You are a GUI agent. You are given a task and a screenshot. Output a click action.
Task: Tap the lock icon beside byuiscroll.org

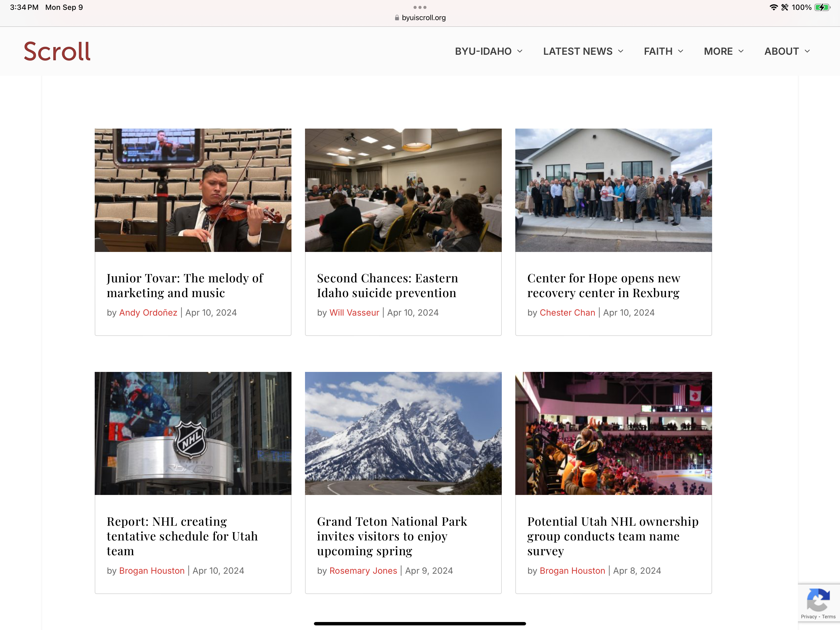[397, 18]
